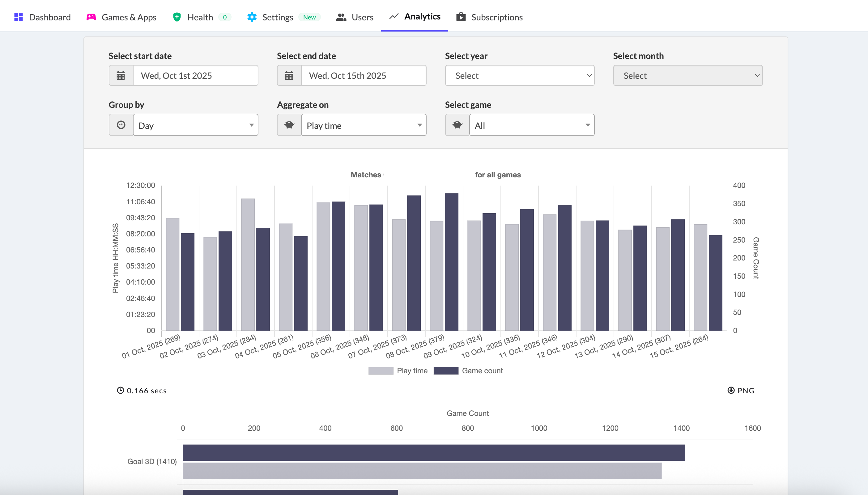Click the start date calendar icon
The height and width of the screenshot is (495, 868).
[x=121, y=75]
